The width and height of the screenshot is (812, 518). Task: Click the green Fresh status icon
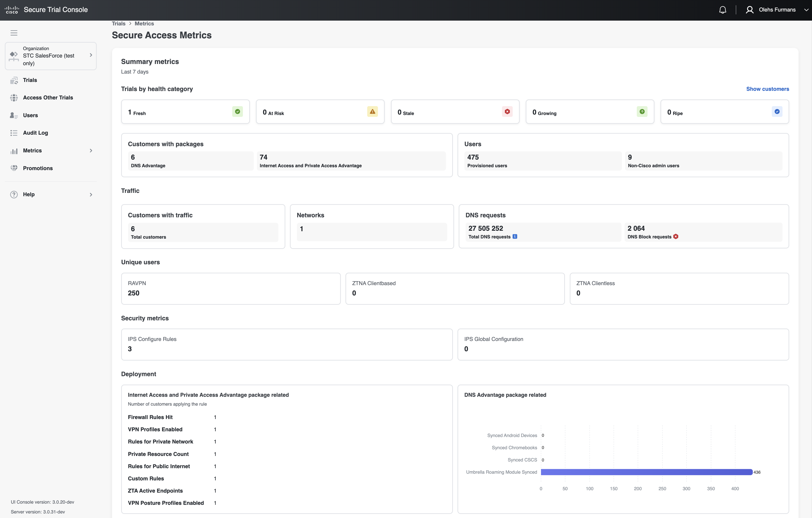click(x=237, y=112)
